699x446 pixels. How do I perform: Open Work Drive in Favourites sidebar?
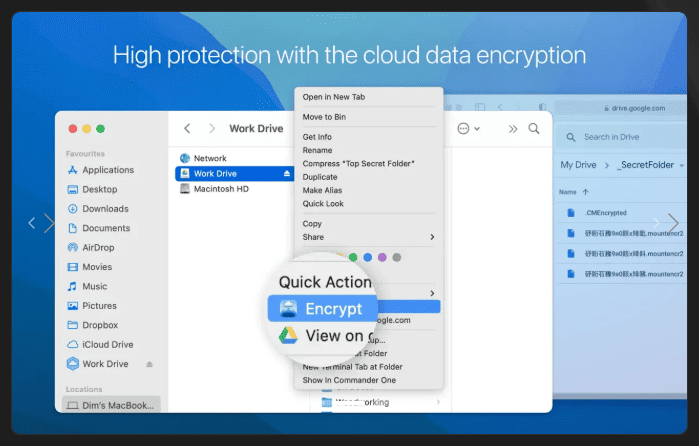coord(97,364)
